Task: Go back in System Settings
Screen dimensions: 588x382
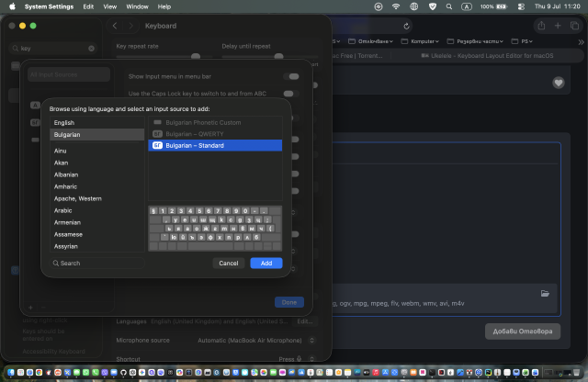Action: point(115,26)
